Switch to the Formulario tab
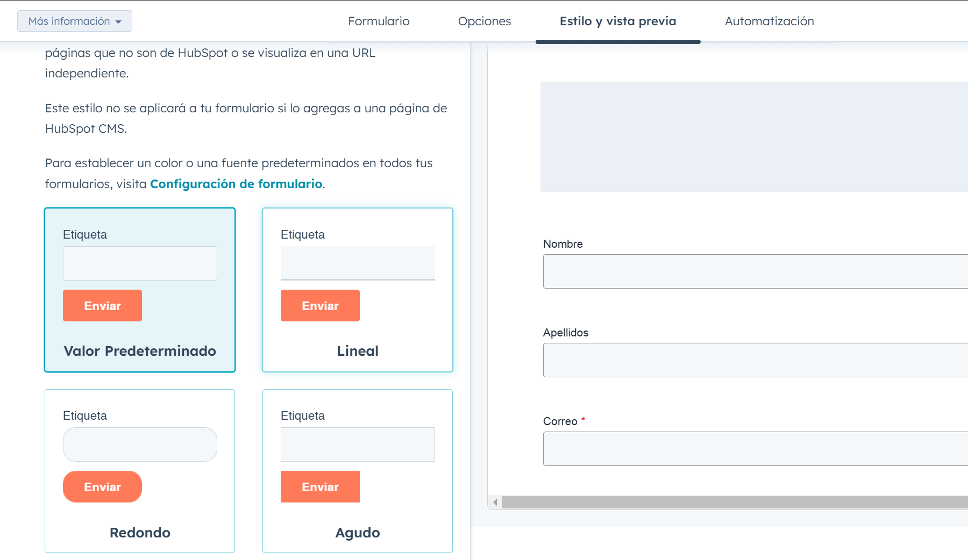The image size is (968, 560). [379, 21]
